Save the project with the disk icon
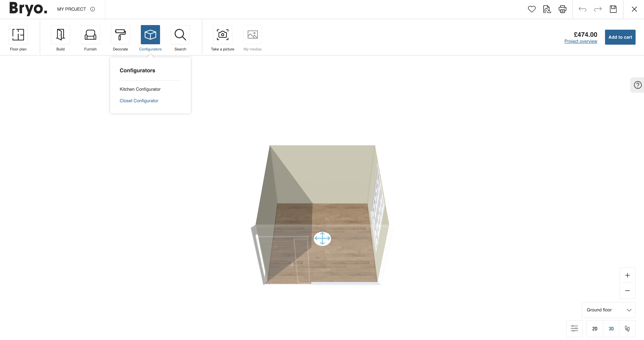The height and width of the screenshot is (340, 644). [x=613, y=9]
